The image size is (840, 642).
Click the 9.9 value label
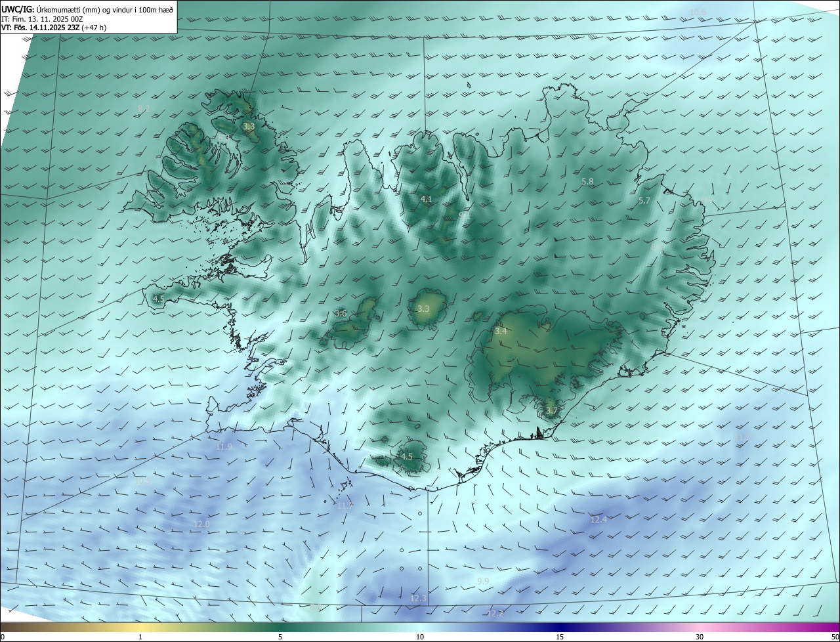click(483, 582)
